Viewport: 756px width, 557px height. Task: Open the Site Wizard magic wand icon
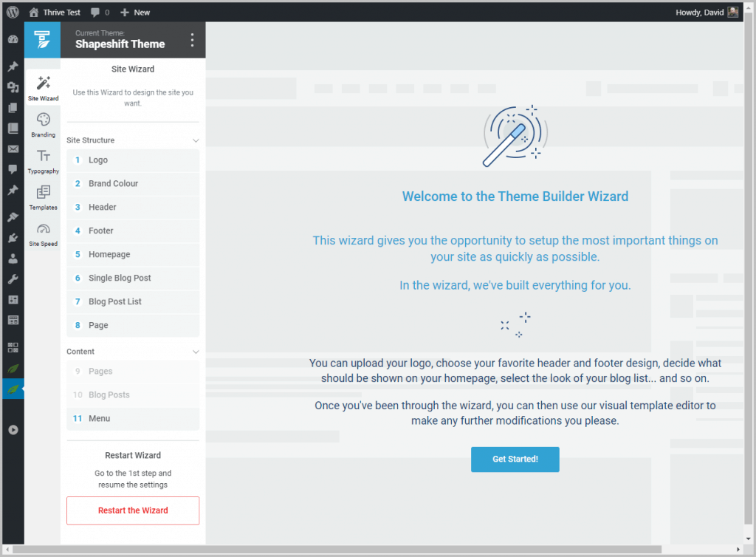(44, 83)
